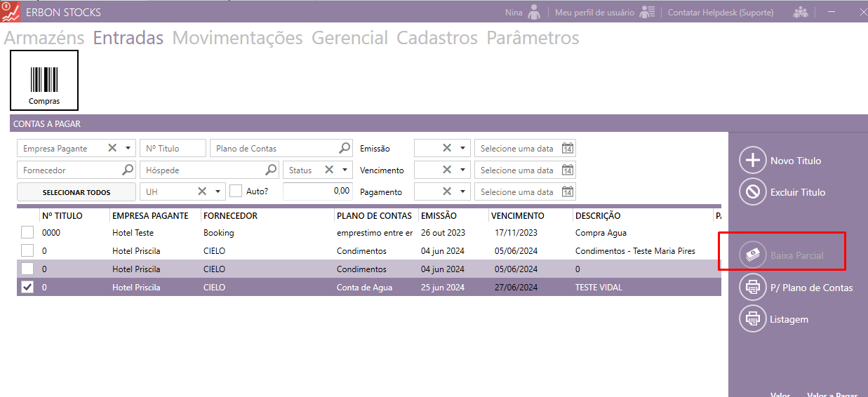Viewport: 868px width, 397px height.
Task: Open calendar picker for Pagamento date
Action: [x=568, y=192]
